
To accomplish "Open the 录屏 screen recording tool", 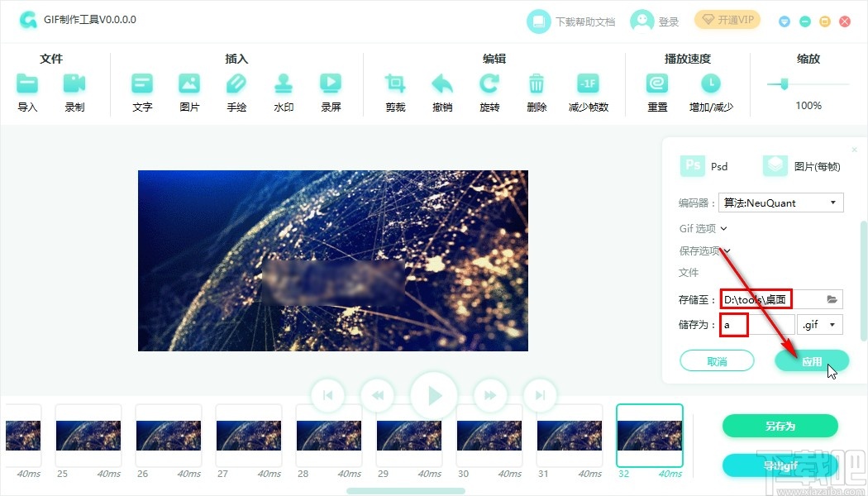I will [331, 83].
